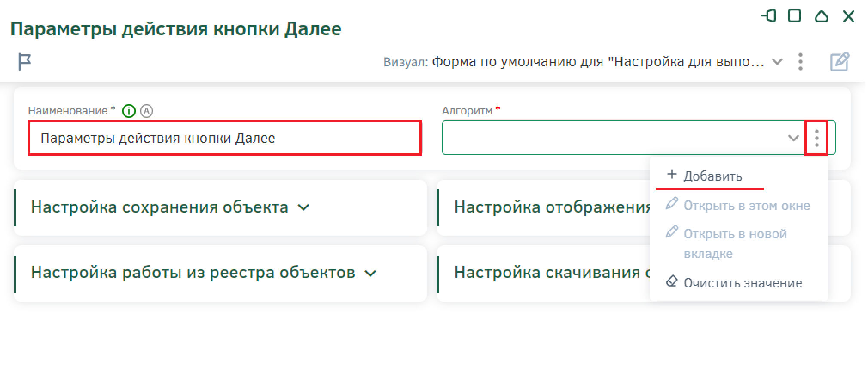Viewport: 868px width, 370px height.
Task: Click the Настройка отображения section header
Action: [x=553, y=207]
